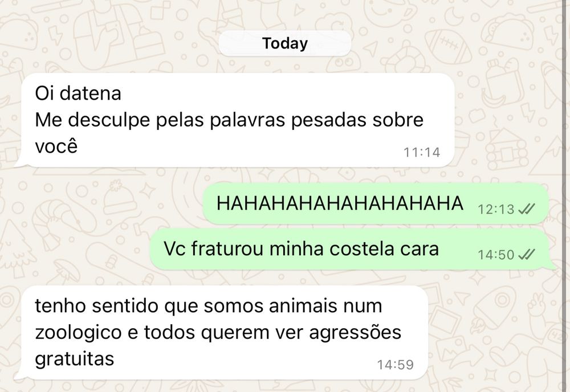Click the 12:13 timestamp on the laughing message
The width and height of the screenshot is (570, 392).
coord(496,209)
